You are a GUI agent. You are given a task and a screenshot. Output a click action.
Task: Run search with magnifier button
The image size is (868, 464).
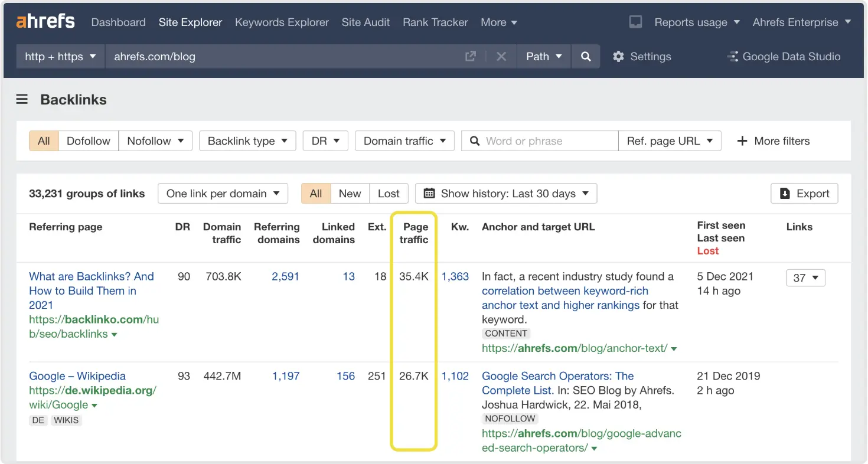(x=586, y=57)
